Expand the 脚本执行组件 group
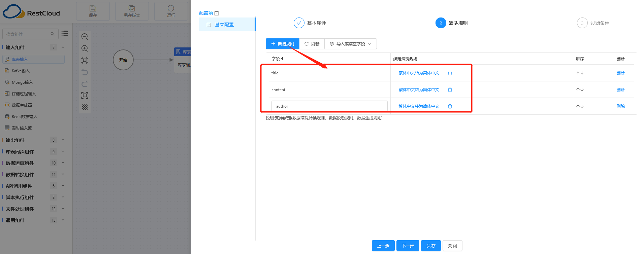644x254 pixels. tap(63, 197)
